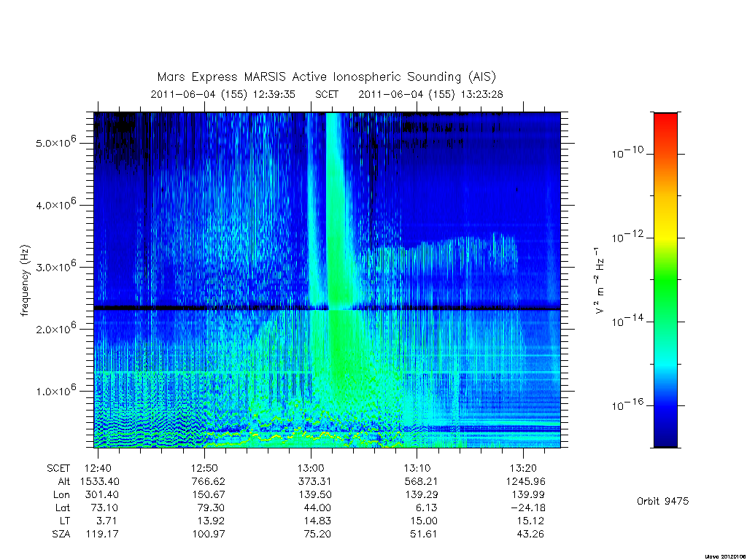Click the 'LT' row label
This screenshot has width=747, height=560.
pos(65,521)
